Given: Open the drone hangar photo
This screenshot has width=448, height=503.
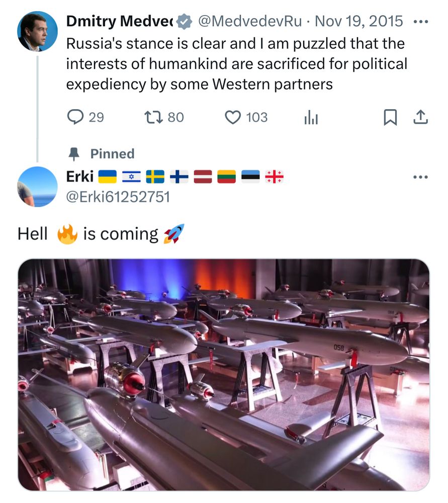Looking at the screenshot, I should click(x=224, y=375).
